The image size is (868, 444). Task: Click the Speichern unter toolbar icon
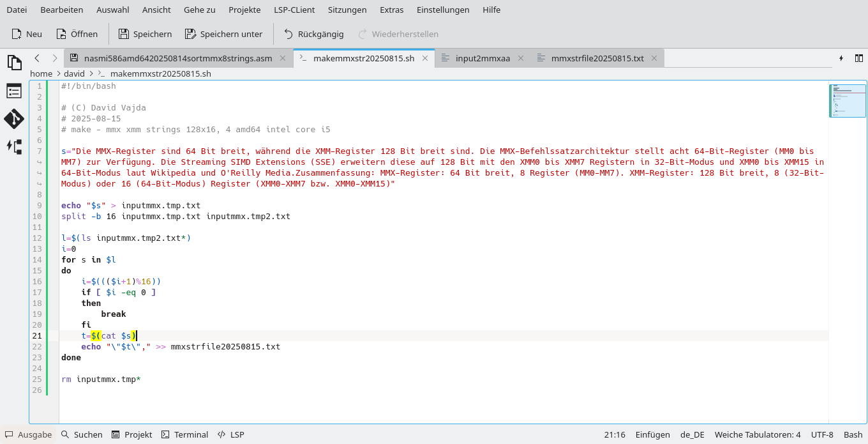click(190, 34)
